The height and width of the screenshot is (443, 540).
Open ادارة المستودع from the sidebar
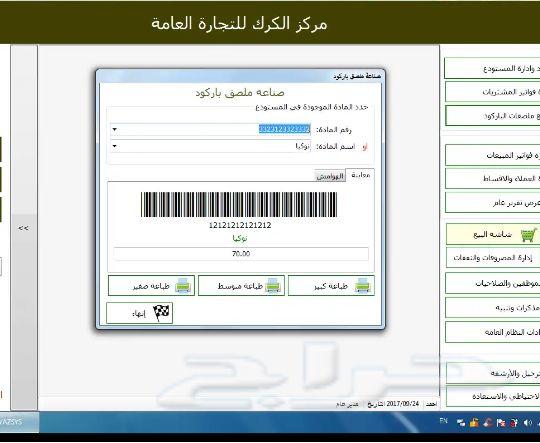pos(492,69)
